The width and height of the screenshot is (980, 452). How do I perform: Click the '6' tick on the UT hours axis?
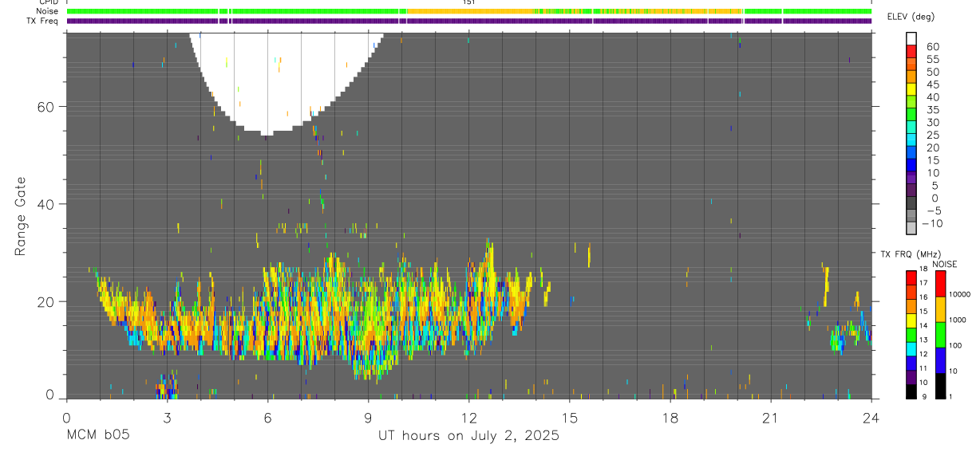[267, 418]
